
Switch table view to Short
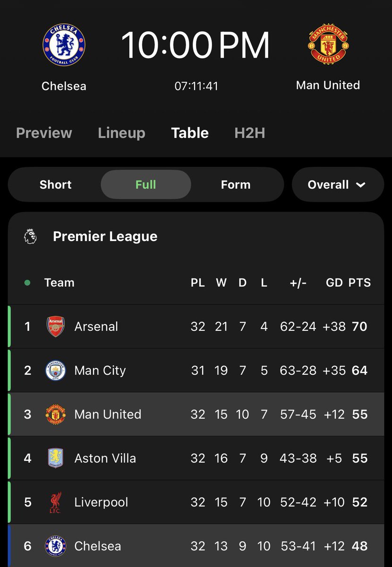pyautogui.click(x=56, y=184)
